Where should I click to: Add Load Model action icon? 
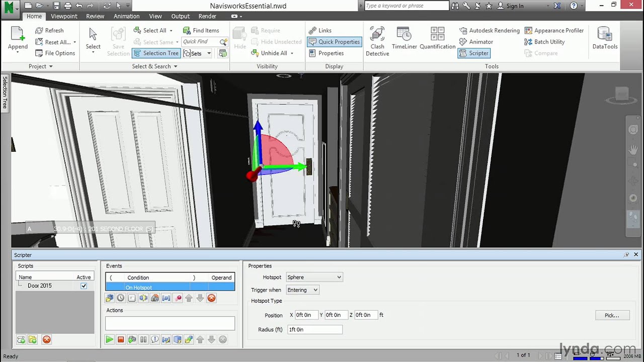(189, 340)
